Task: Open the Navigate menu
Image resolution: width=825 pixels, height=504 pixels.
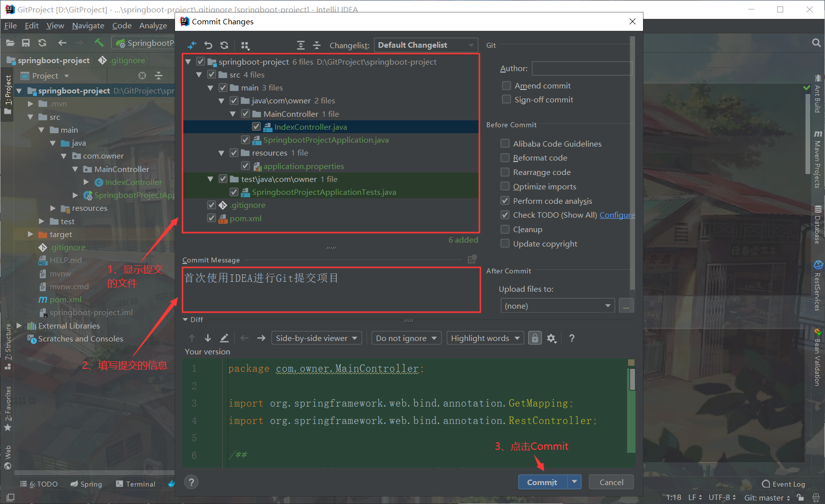Action: click(88, 25)
